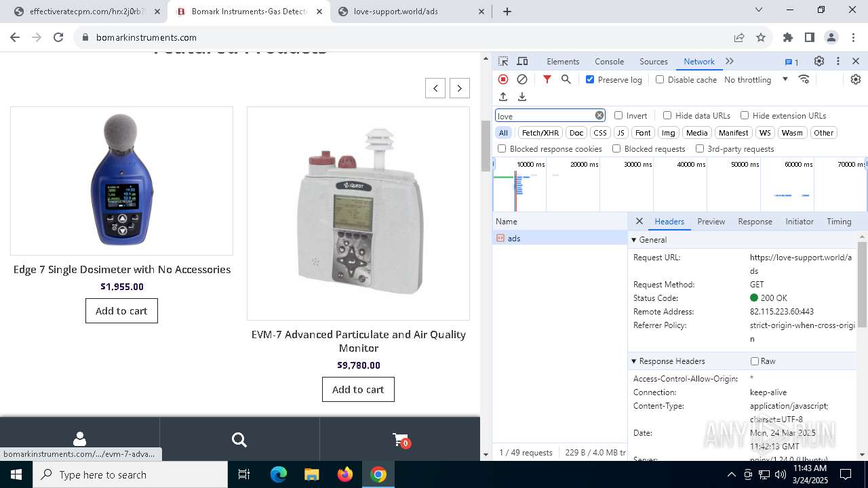The height and width of the screenshot is (488, 868).
Task: Check 3rd-party requests checkbox
Action: click(x=700, y=148)
